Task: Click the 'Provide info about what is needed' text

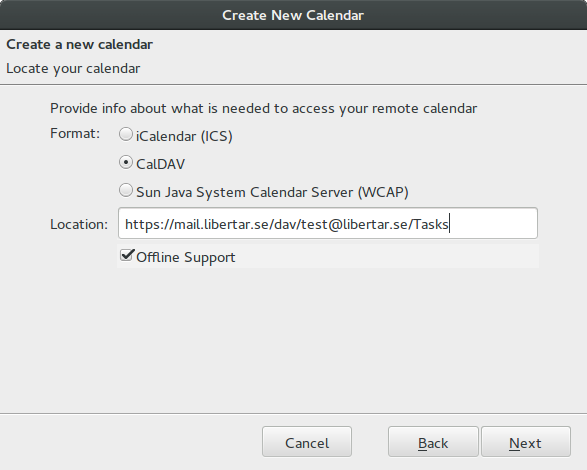Action: (263, 109)
